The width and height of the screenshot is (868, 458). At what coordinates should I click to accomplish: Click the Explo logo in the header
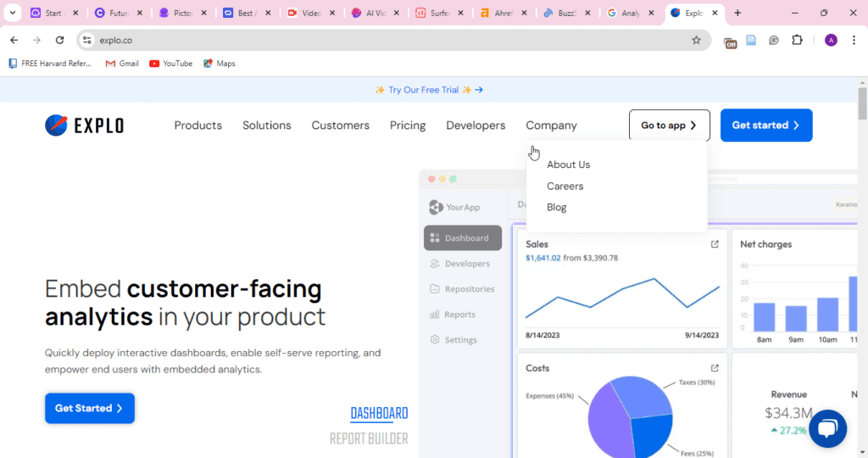[x=84, y=126]
